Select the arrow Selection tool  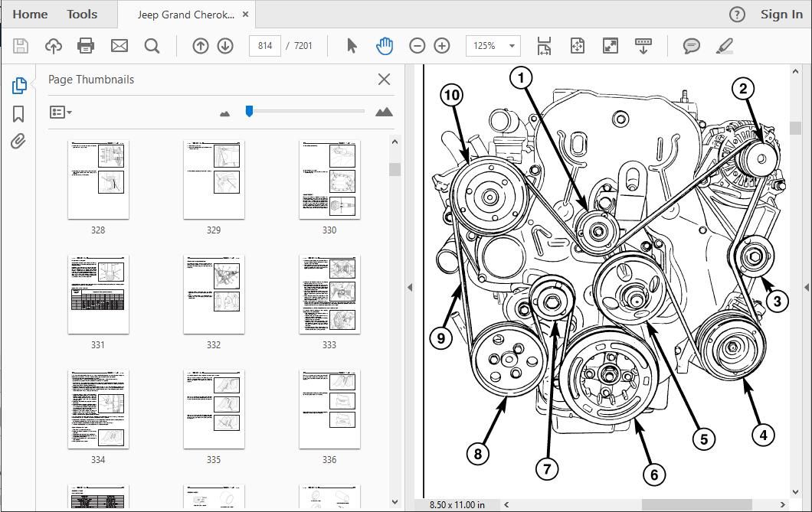point(352,46)
